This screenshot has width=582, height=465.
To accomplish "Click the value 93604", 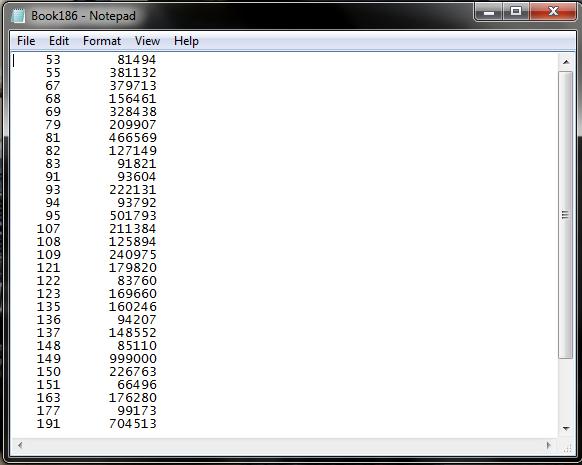I will [x=137, y=176].
